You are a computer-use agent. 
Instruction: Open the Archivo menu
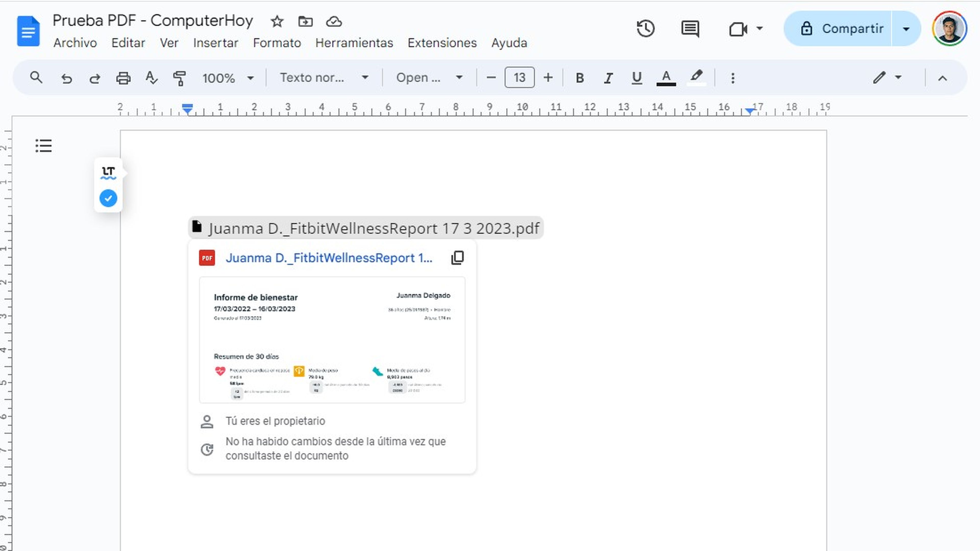[x=75, y=43]
